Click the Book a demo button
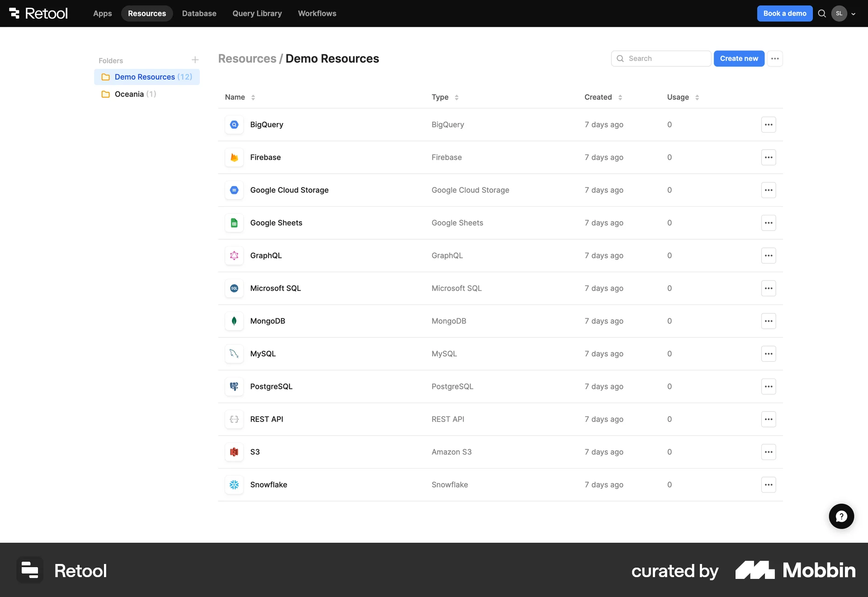The height and width of the screenshot is (597, 868). tap(784, 14)
